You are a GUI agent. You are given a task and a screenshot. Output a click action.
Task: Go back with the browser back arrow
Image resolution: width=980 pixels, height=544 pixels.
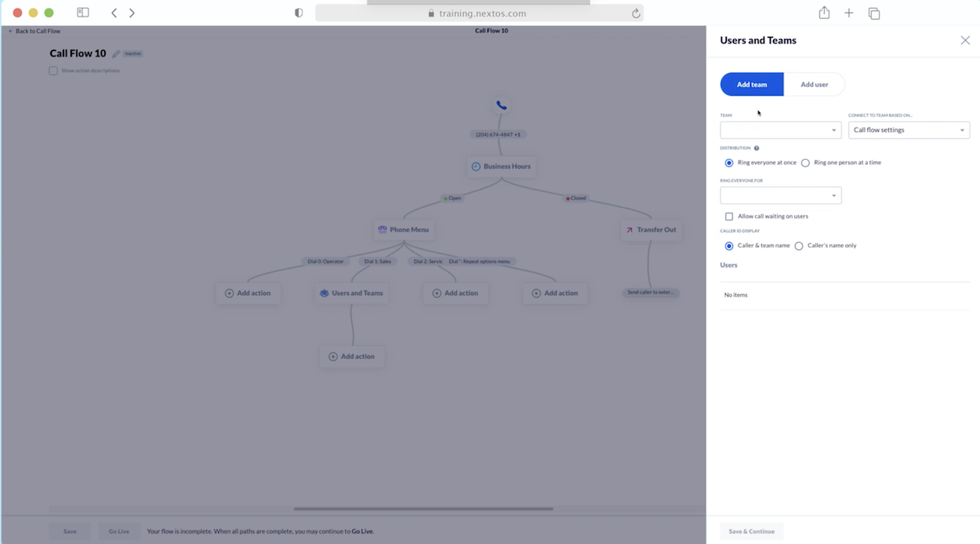(114, 13)
